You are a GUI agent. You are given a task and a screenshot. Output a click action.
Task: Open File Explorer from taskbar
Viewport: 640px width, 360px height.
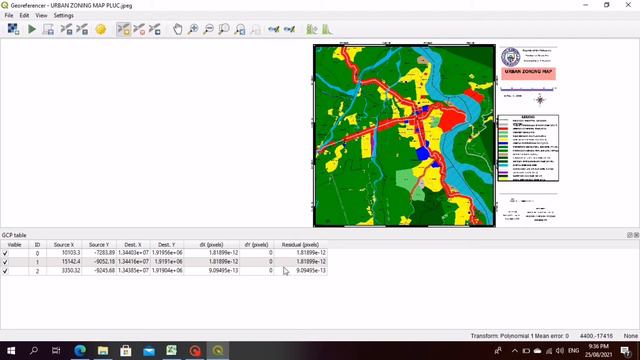point(103,351)
